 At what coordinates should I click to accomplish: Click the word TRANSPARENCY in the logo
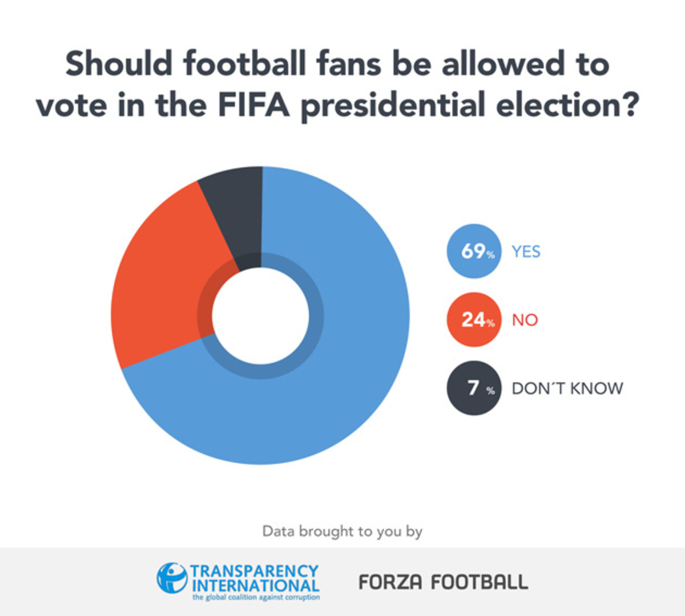click(255, 571)
